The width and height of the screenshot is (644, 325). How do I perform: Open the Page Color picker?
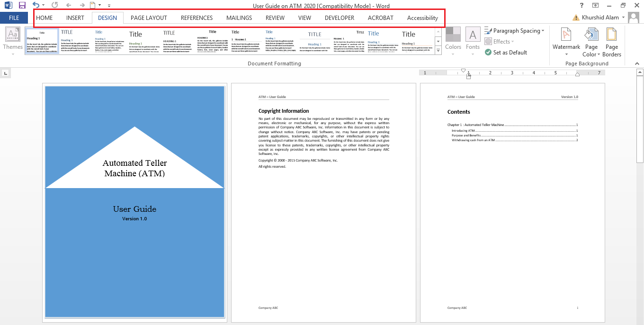(591, 42)
